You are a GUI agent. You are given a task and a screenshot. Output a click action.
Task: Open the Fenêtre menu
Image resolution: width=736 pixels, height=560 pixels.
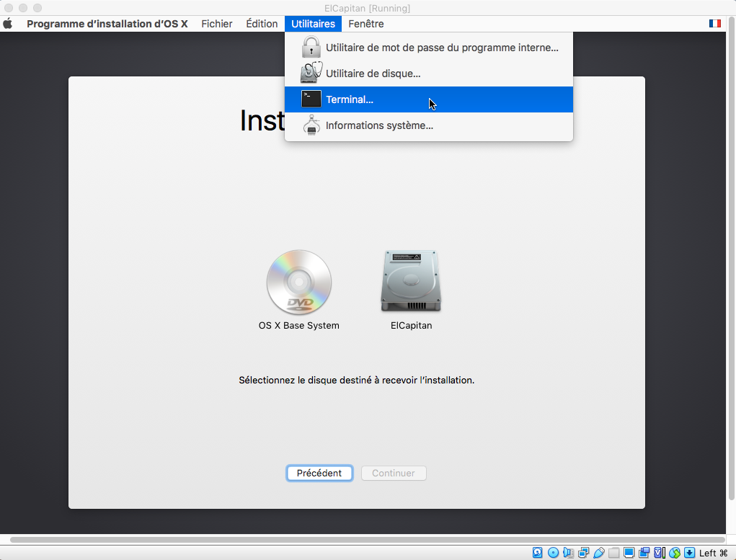[366, 24]
